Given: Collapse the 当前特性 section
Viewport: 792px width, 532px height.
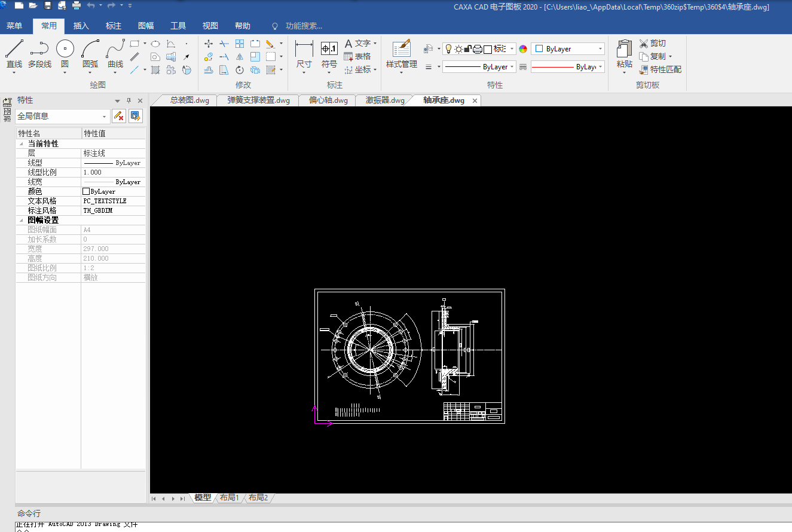Looking at the screenshot, I should click(22, 144).
